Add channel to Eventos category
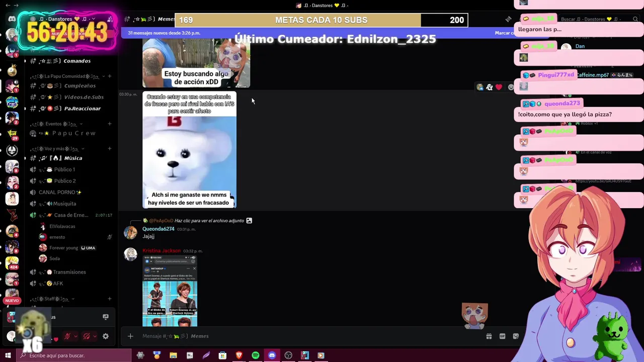 (x=109, y=124)
